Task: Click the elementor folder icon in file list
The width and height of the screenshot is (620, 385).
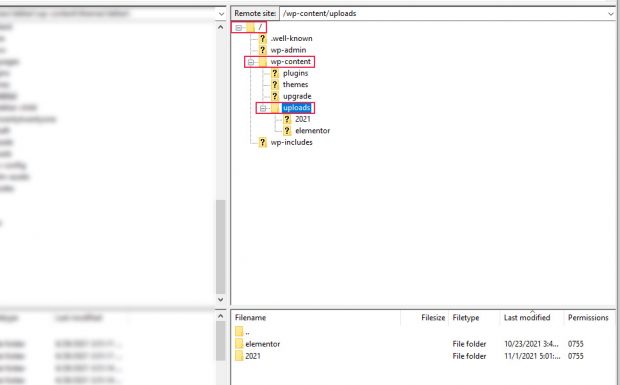Action: pyautogui.click(x=239, y=344)
